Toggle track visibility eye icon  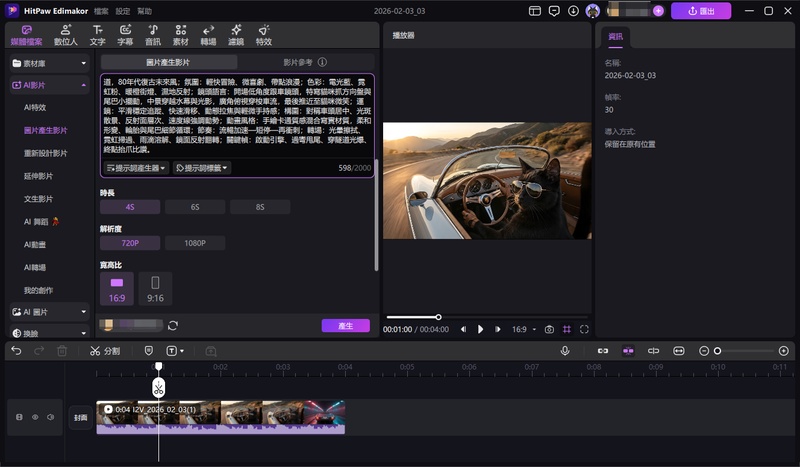(x=34, y=416)
